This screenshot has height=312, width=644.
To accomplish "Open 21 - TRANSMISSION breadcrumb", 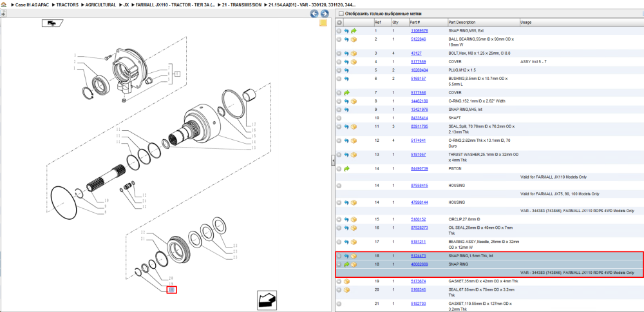I will (241, 5).
